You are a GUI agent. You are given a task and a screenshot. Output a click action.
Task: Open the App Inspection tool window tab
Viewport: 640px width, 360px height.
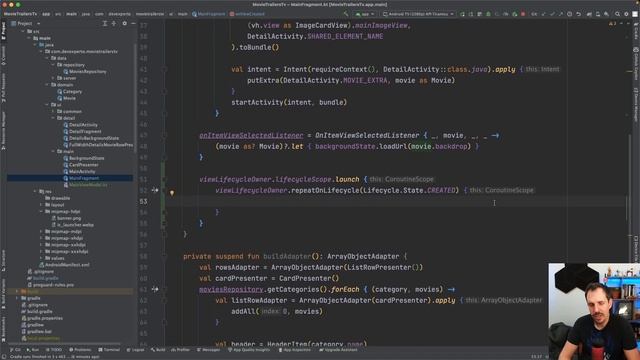[x=295, y=350]
